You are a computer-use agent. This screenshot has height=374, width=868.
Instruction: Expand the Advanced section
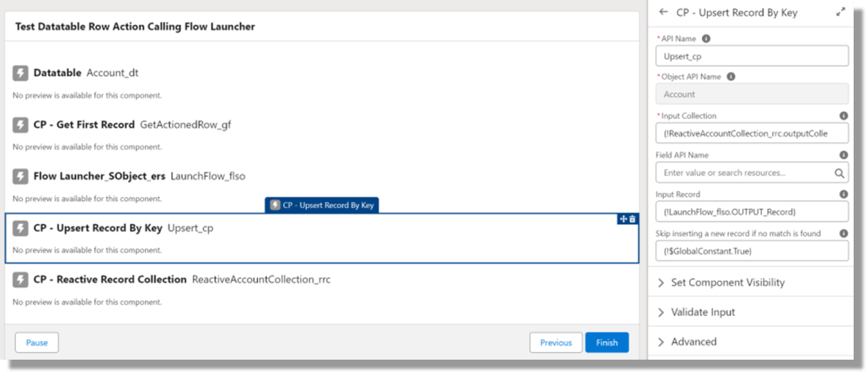coord(694,341)
